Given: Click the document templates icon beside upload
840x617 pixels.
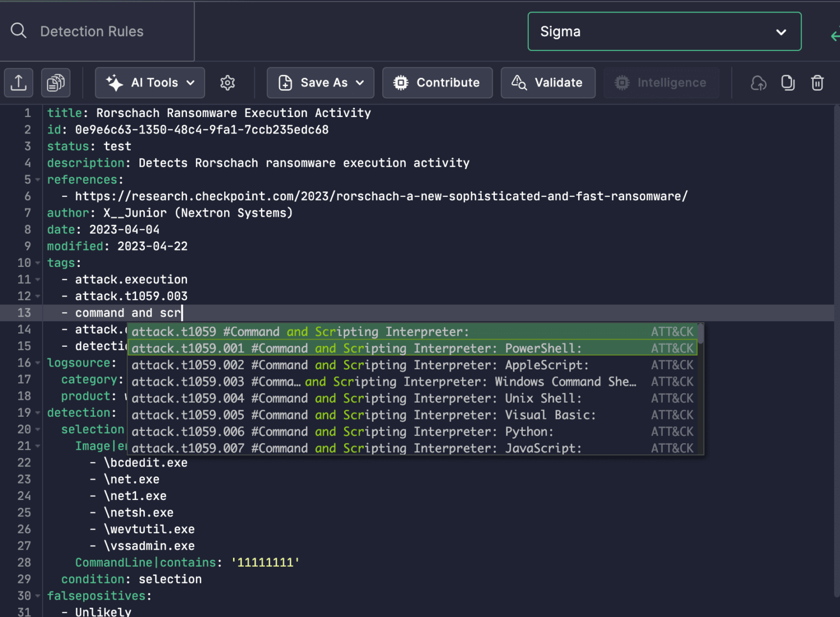Looking at the screenshot, I should click(x=55, y=83).
